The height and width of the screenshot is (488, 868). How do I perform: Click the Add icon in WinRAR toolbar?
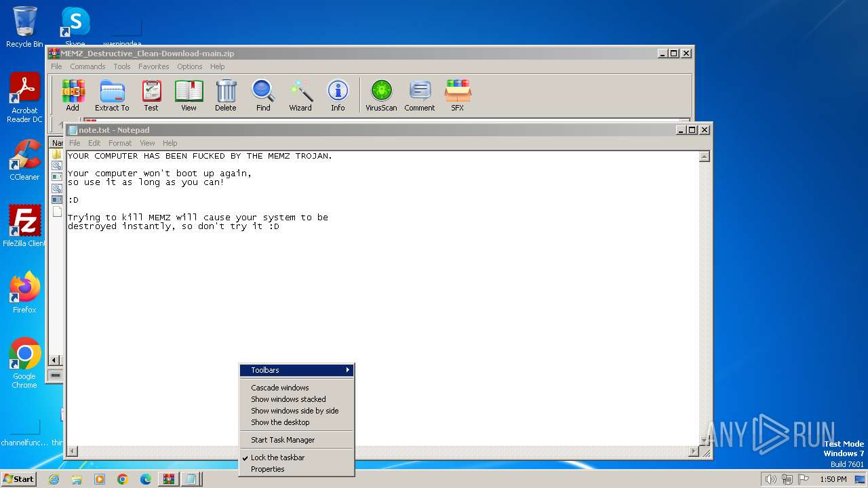[x=73, y=95]
